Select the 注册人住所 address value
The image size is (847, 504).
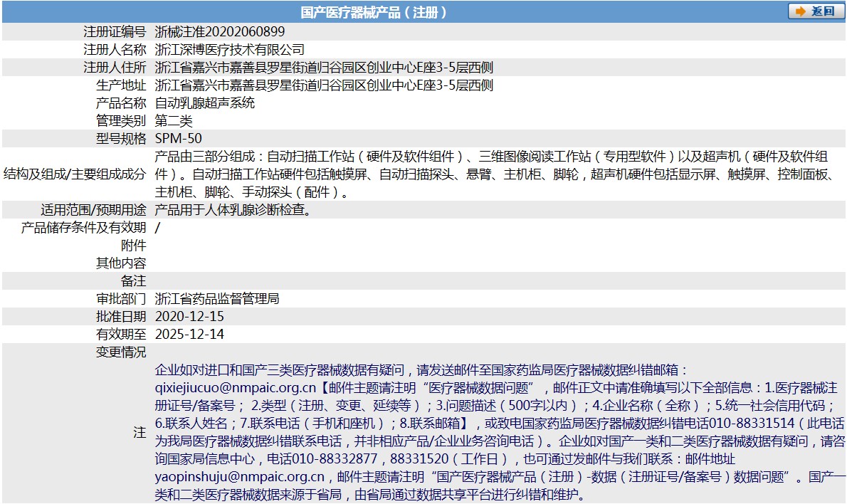[x=324, y=68]
